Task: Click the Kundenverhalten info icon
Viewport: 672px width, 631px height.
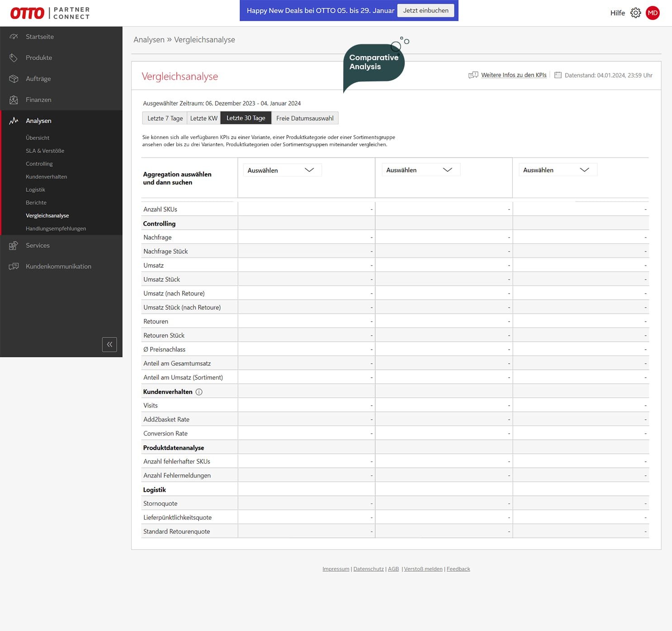Action: click(x=199, y=392)
